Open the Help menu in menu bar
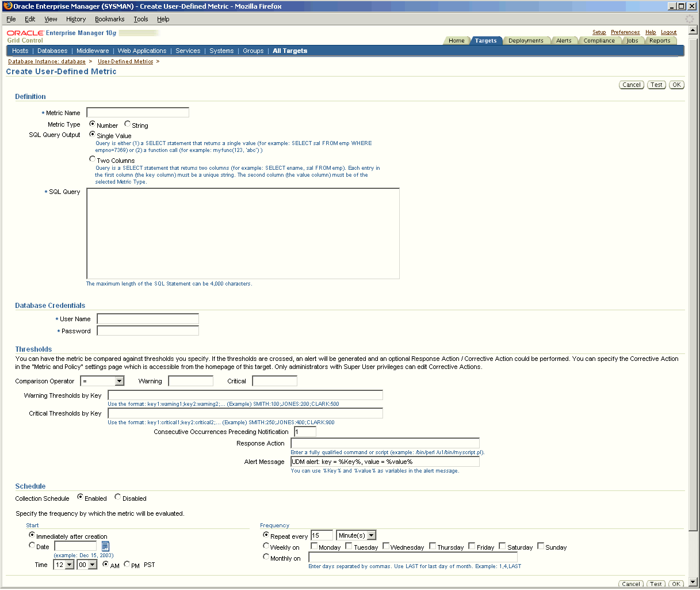Screen dimensions: 700x590 (x=163, y=19)
